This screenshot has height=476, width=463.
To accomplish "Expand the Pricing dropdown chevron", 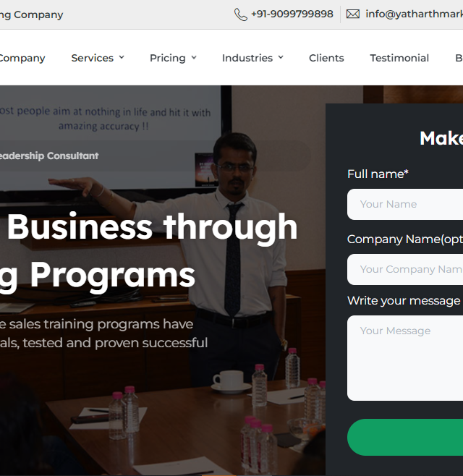I will [194, 57].
